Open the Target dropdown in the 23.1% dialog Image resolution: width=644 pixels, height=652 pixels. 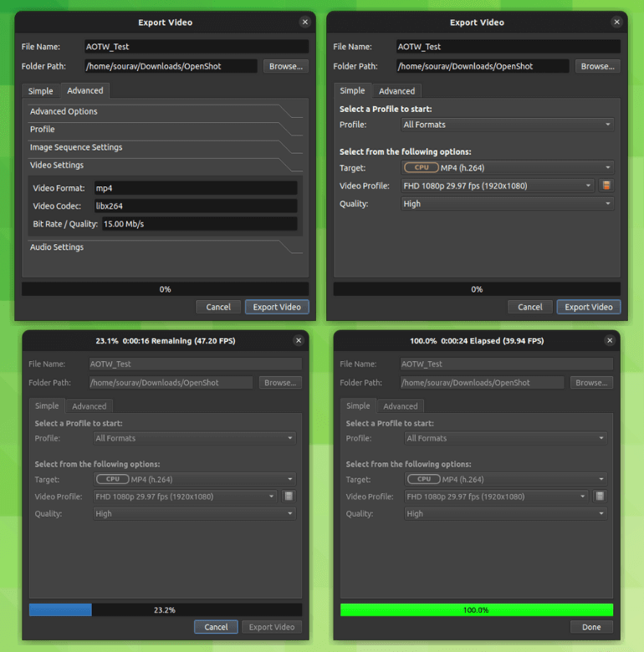[194, 480]
